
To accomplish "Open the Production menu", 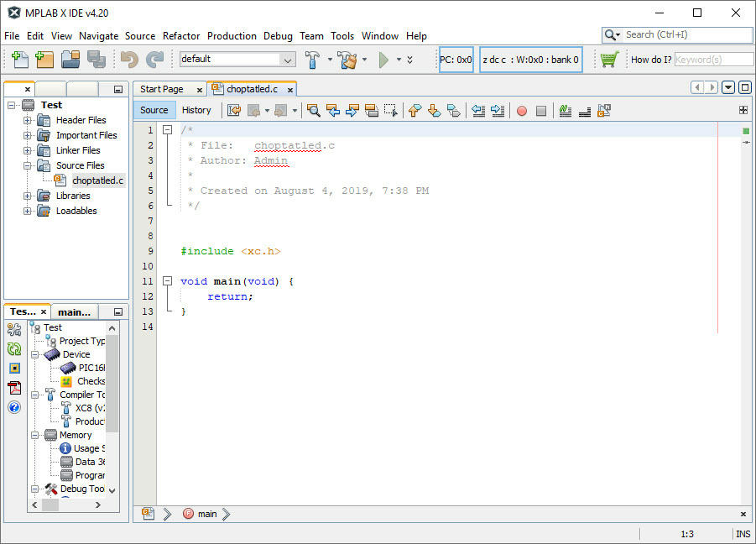I will [232, 36].
